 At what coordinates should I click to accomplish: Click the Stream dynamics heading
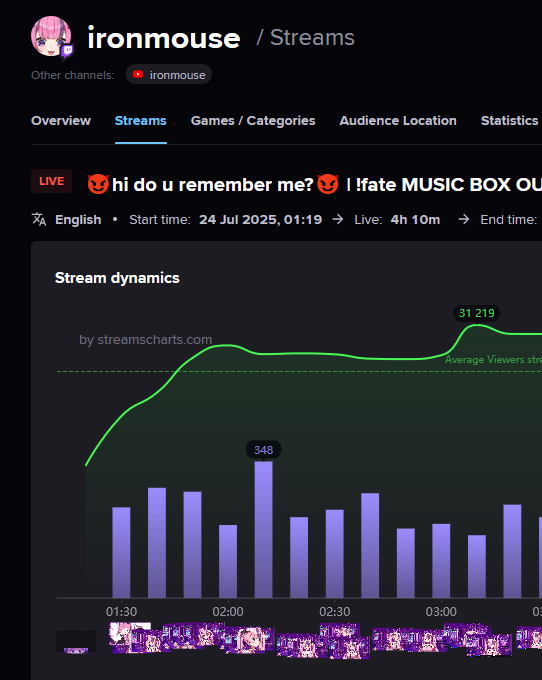point(117,278)
